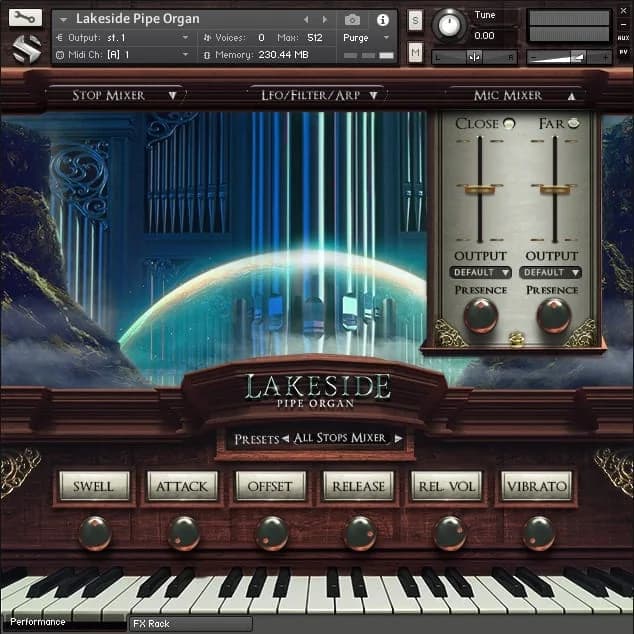Screen dimensions: 634x634
Task: Take a snapshot with the camera icon
Action: tap(352, 19)
